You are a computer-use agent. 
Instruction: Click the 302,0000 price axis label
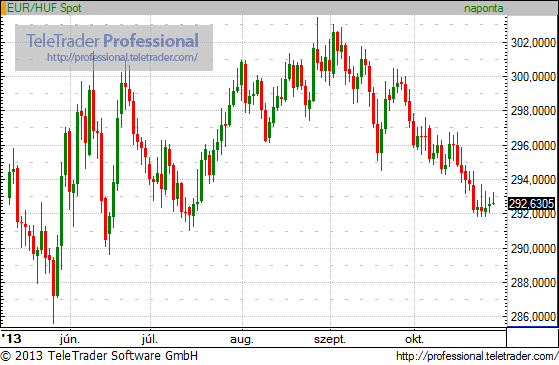coord(533,43)
